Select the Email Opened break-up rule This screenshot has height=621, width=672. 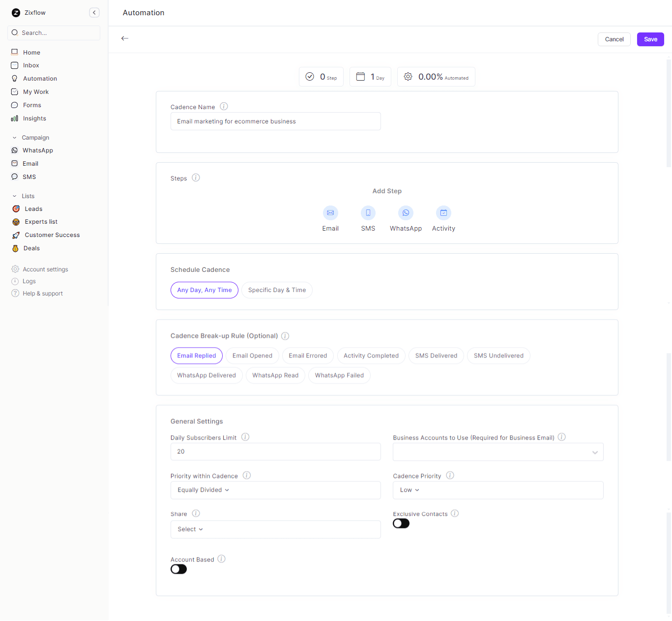pos(252,356)
